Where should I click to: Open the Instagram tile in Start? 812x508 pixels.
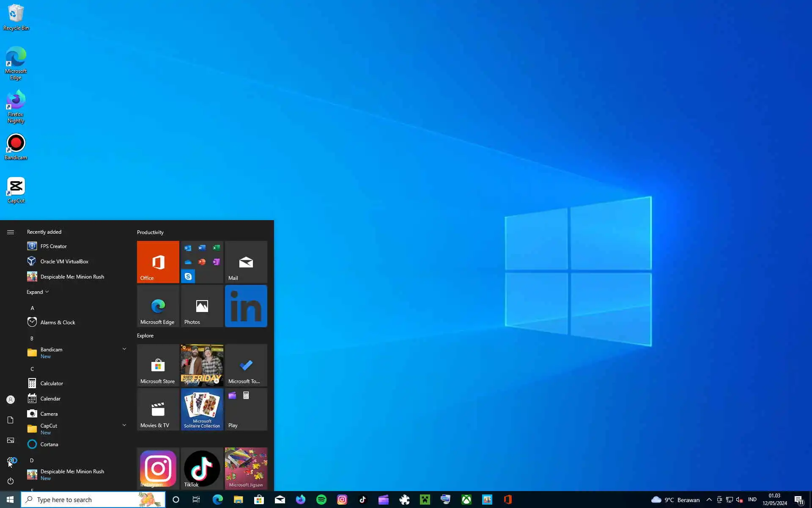158,468
